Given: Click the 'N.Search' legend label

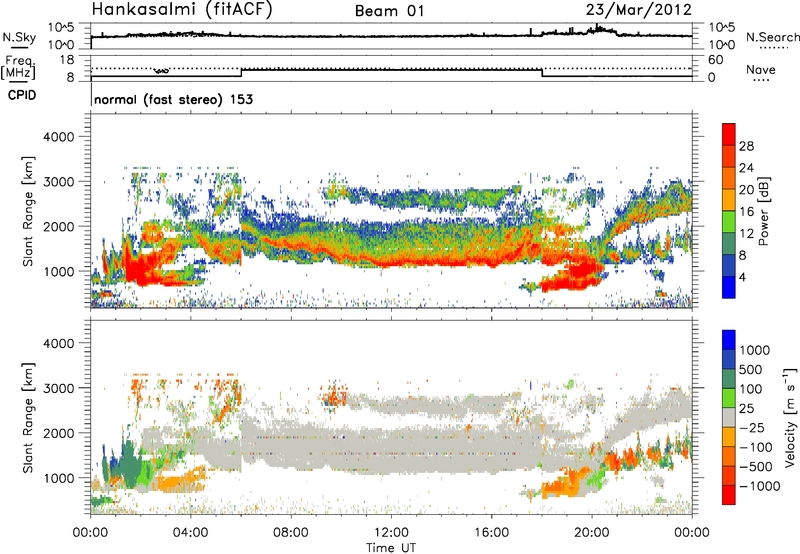Looking at the screenshot, I should (x=772, y=37).
